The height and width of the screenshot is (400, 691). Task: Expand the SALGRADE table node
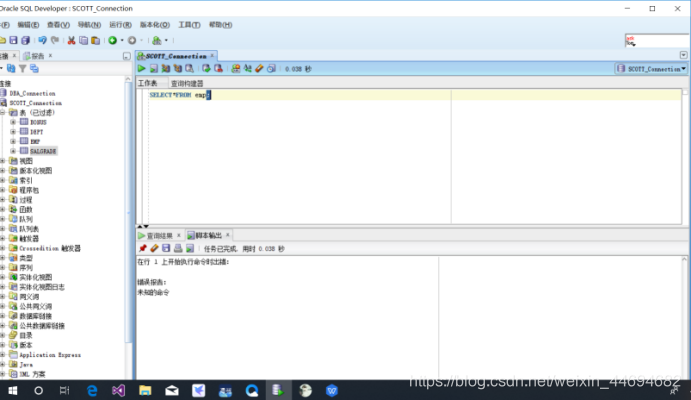click(x=13, y=151)
